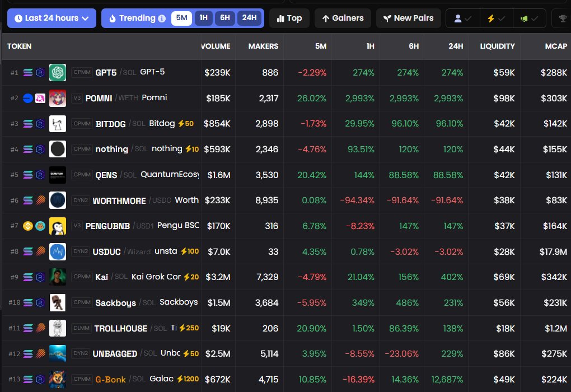Viewport: 571px width, 392px height.
Task: Click the PancakeSwap icon in PENGUBNB row
Action: pos(40,226)
